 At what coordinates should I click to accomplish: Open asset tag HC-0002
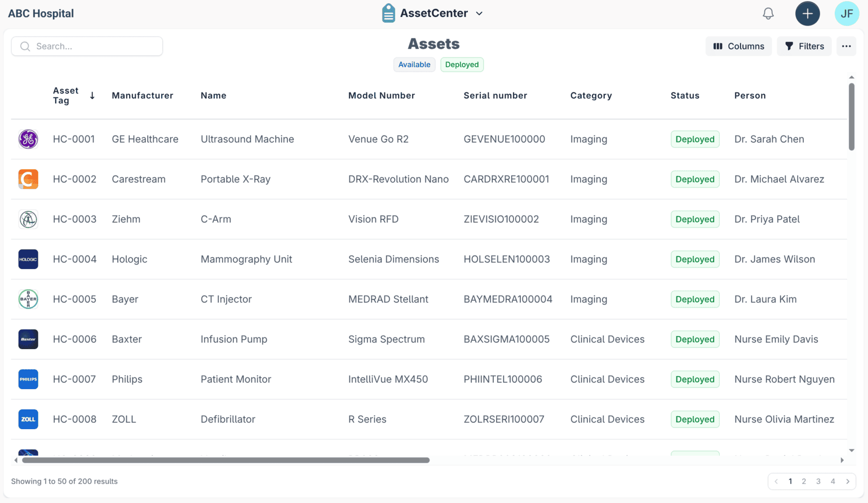pos(74,179)
